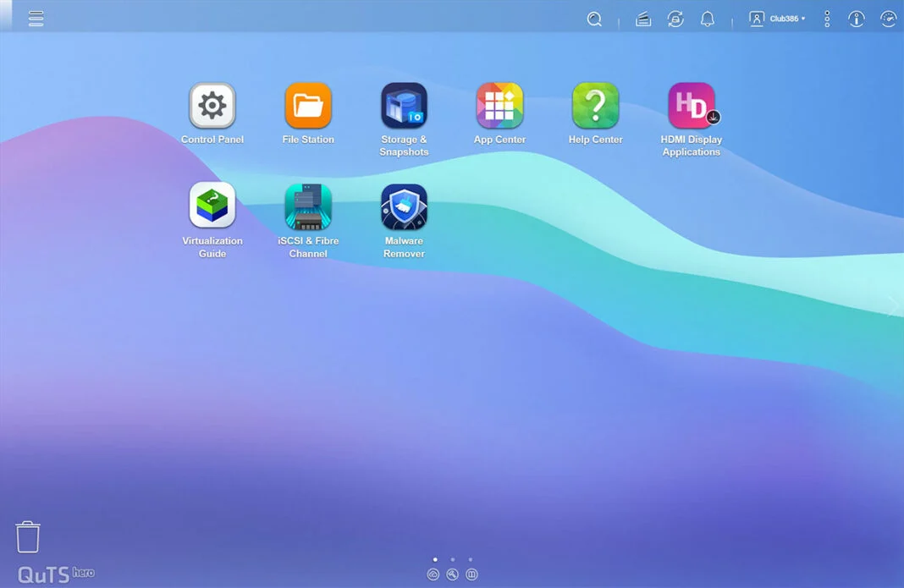Open the Recycle Bin trash icon
Screen dimensions: 904x588
point(28,537)
